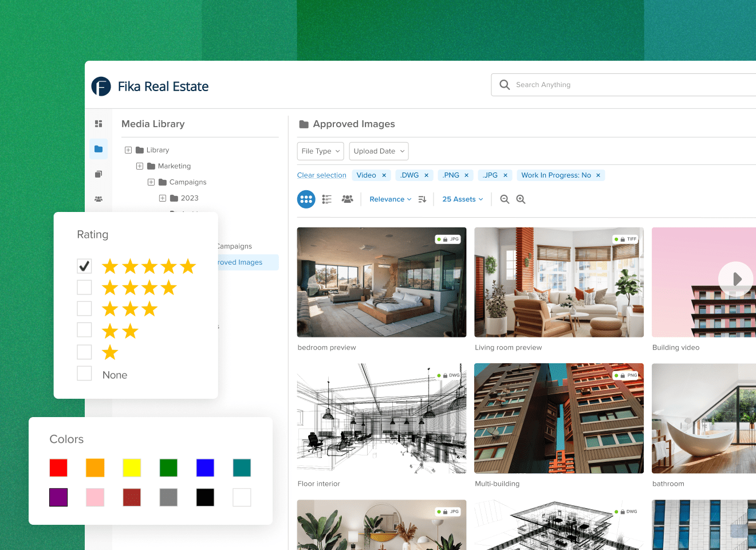
Task: Select the yellow color swatch
Action: (x=132, y=467)
